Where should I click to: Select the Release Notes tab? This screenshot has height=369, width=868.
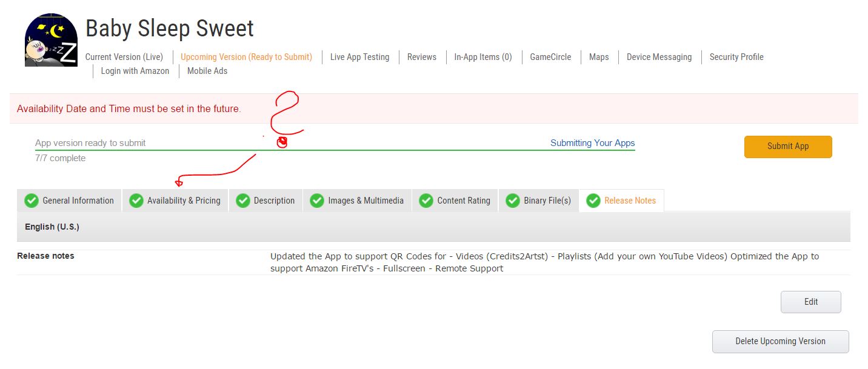pos(621,201)
